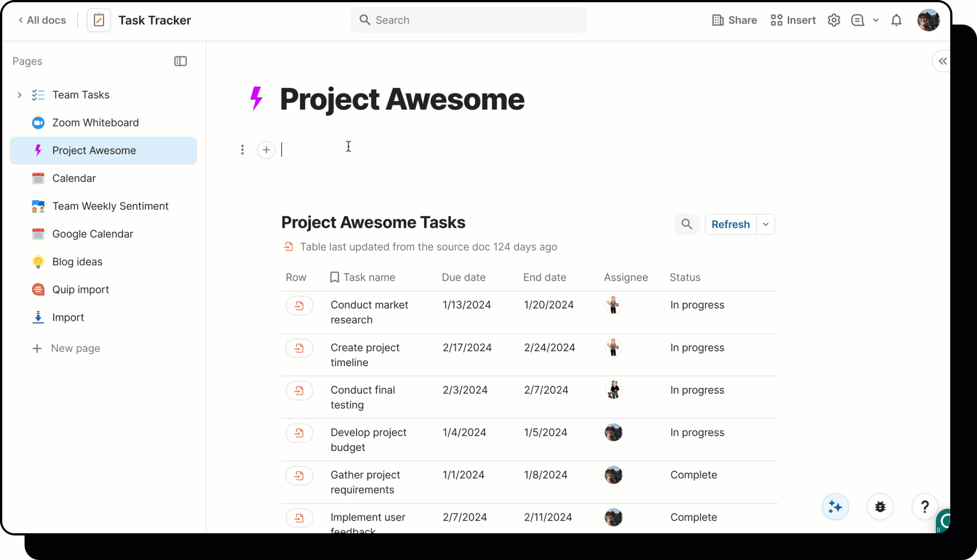The width and height of the screenshot is (977, 560).
Task: Open dropdown arrow next to Refresh
Action: coord(766,224)
